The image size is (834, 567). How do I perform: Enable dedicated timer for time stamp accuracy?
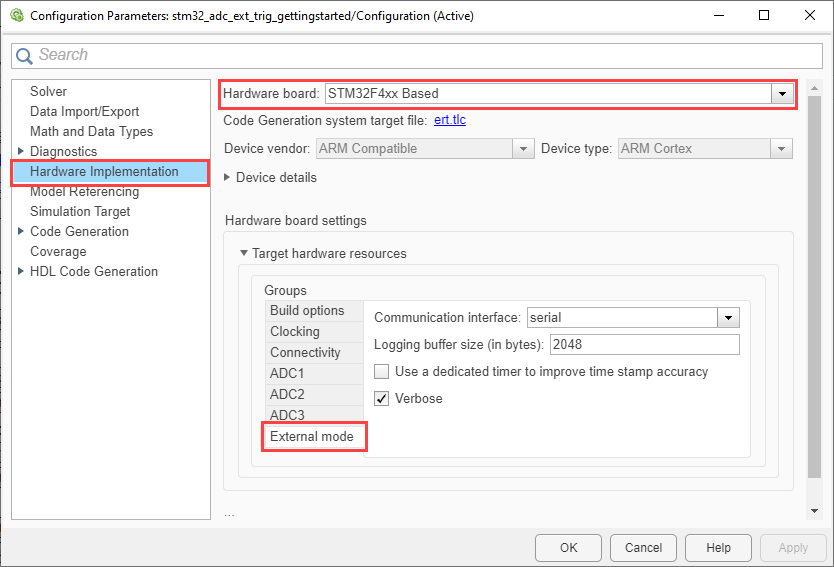coord(382,372)
